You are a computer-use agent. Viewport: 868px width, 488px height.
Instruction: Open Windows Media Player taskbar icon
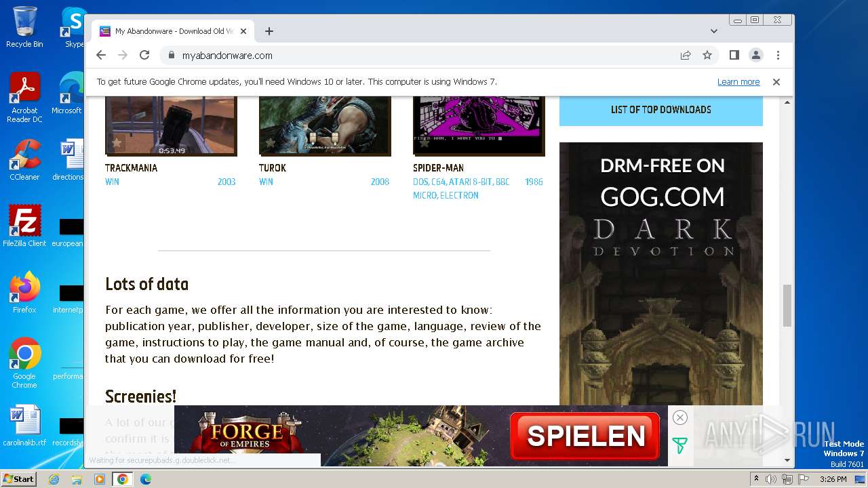100,479
